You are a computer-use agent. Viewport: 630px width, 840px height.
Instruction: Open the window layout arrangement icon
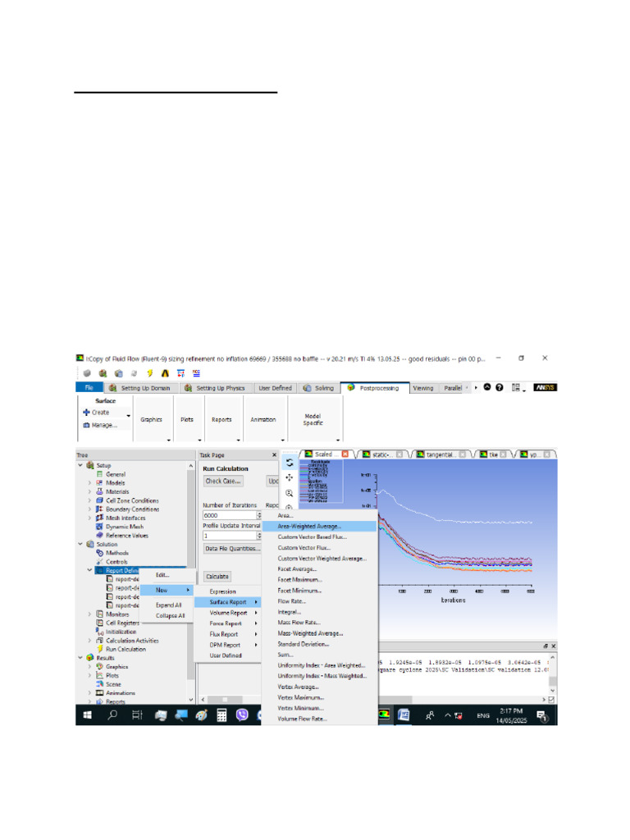pyautogui.click(x=517, y=387)
